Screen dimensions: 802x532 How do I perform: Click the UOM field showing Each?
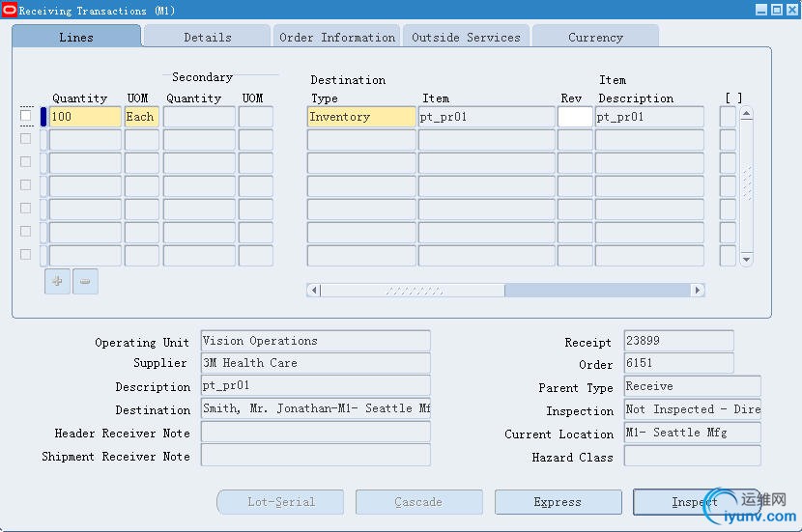[x=142, y=117]
